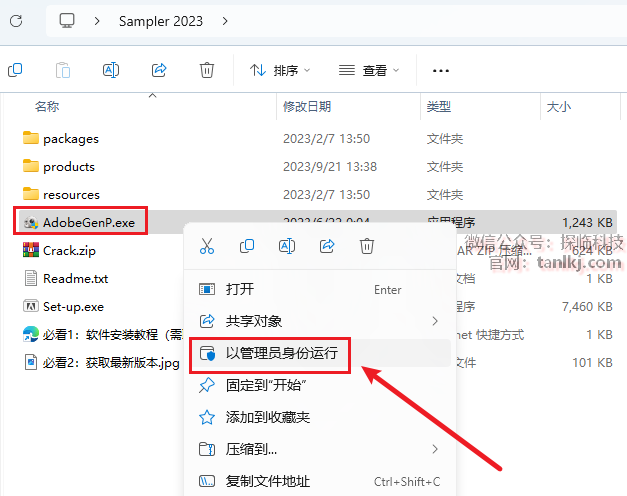Click the Paste icon in the top toolbar
Viewport: 627px width, 496px height.
[63, 70]
